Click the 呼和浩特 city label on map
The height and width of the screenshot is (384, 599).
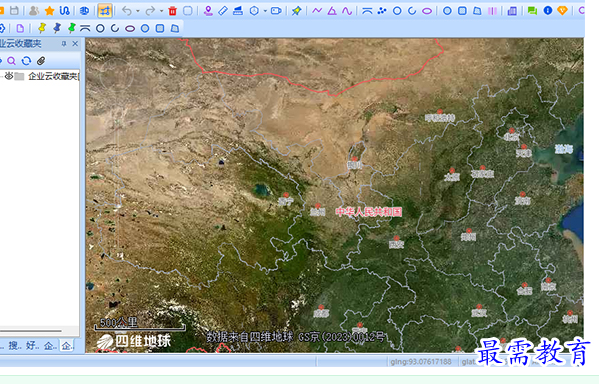pos(440,118)
